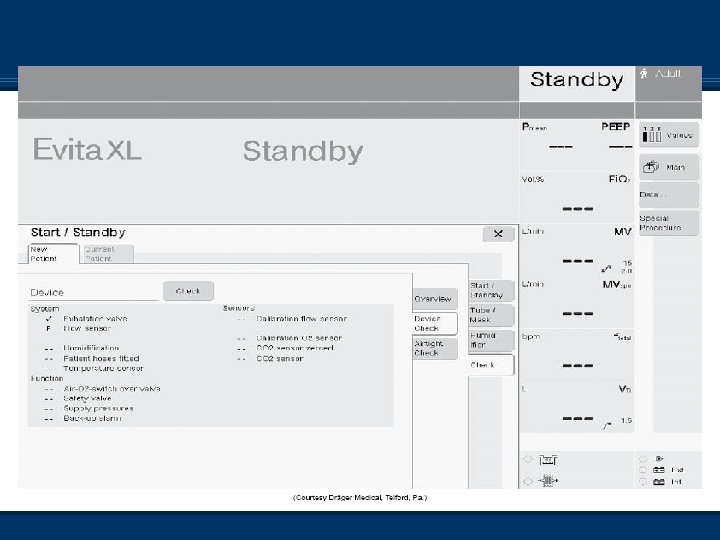Click the Function section heading
Viewport: 720px width, 540px height.
47,378
